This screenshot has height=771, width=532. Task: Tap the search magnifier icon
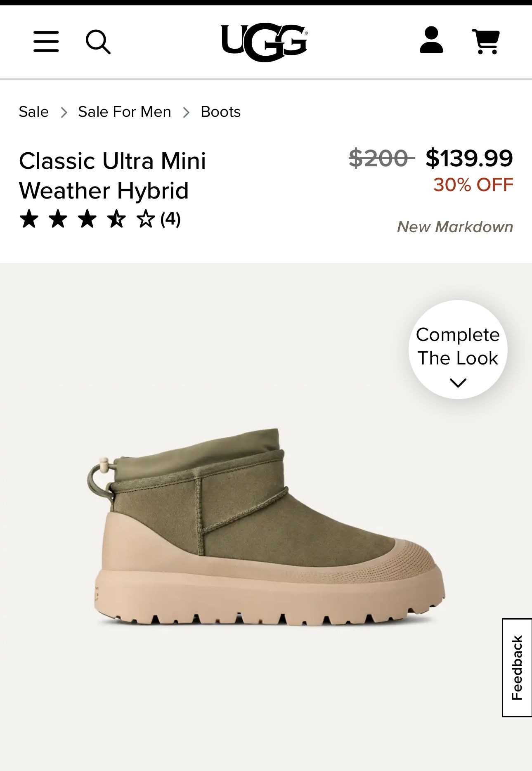(x=98, y=42)
